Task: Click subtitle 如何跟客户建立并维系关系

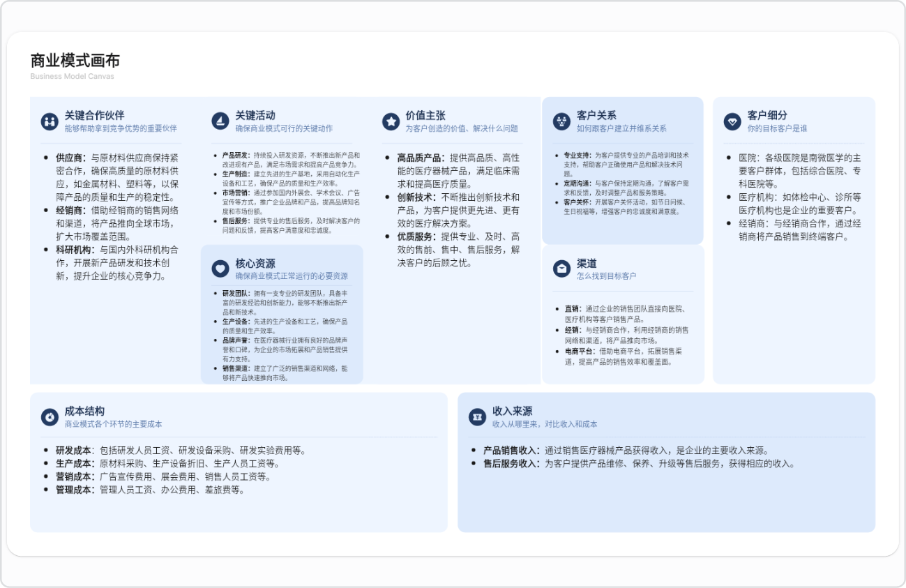Action: pyautogui.click(x=621, y=128)
